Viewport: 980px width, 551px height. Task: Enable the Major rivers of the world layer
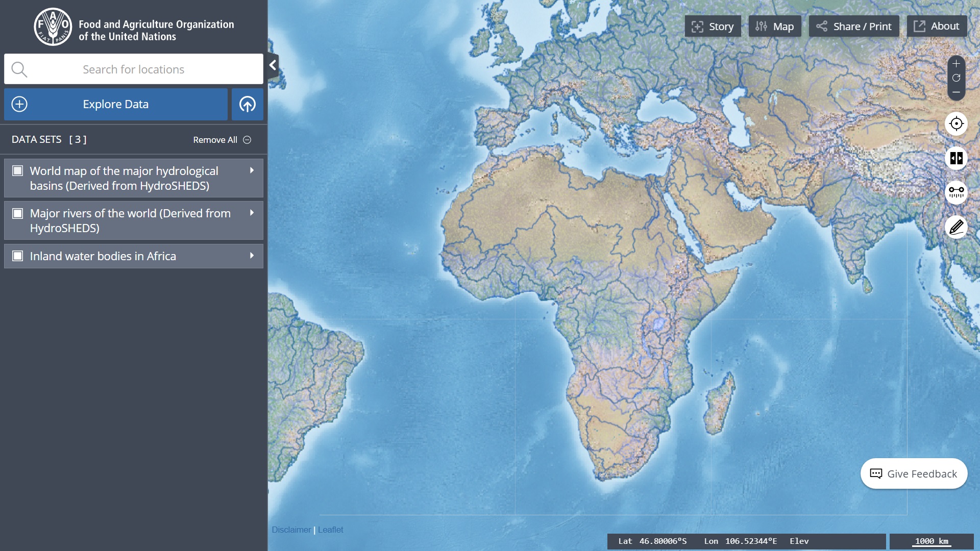tap(18, 213)
